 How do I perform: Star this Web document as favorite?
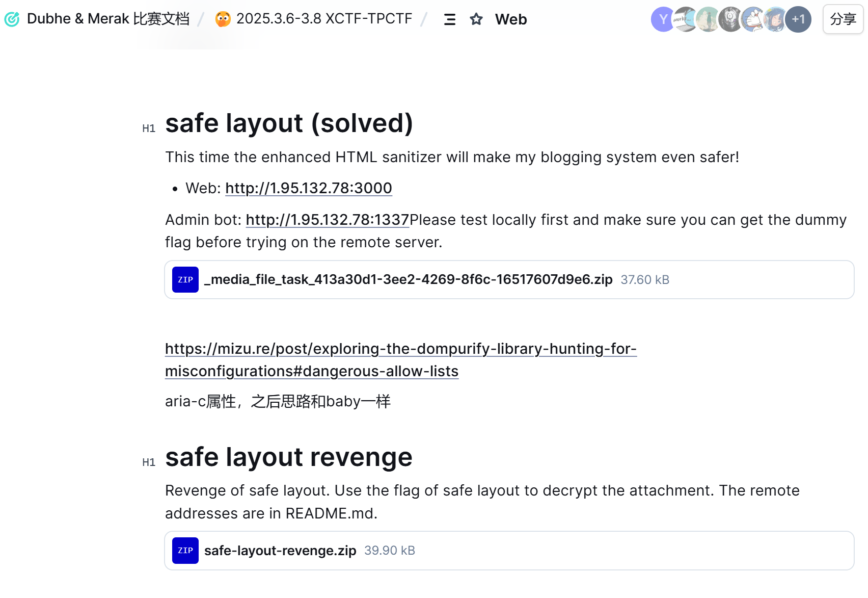(x=476, y=19)
